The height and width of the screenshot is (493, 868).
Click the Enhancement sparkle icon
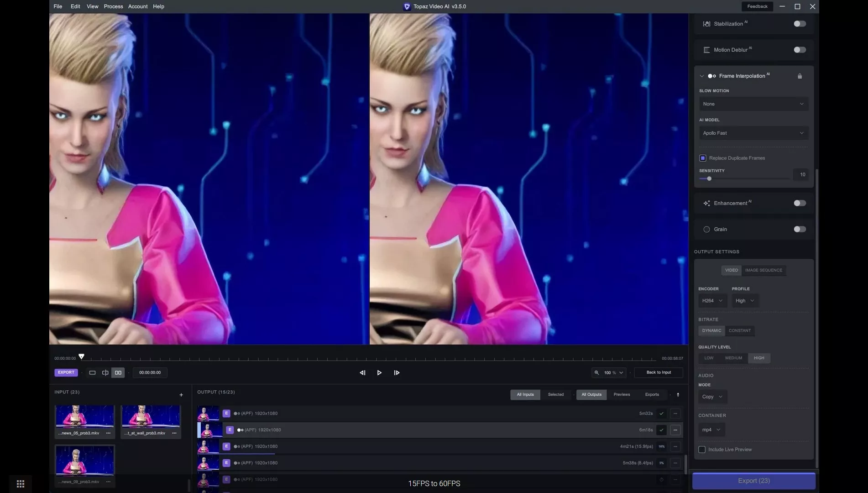pyautogui.click(x=706, y=203)
